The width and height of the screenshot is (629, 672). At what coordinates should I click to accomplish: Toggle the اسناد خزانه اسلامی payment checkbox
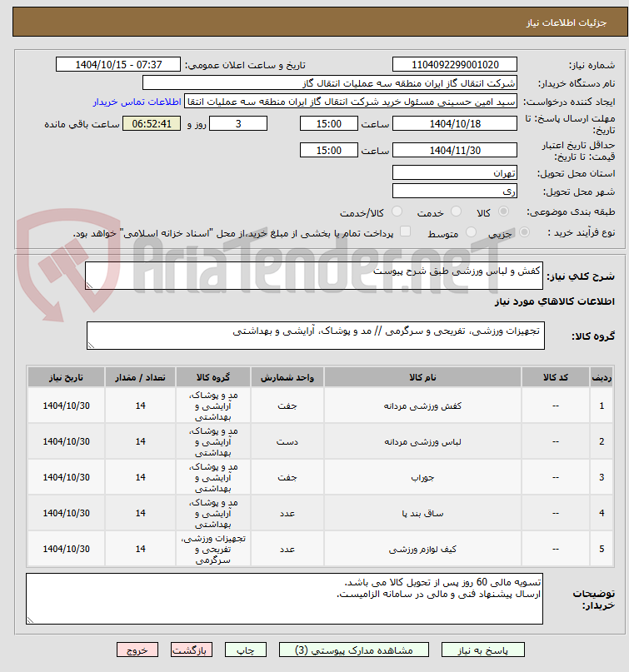click(405, 231)
